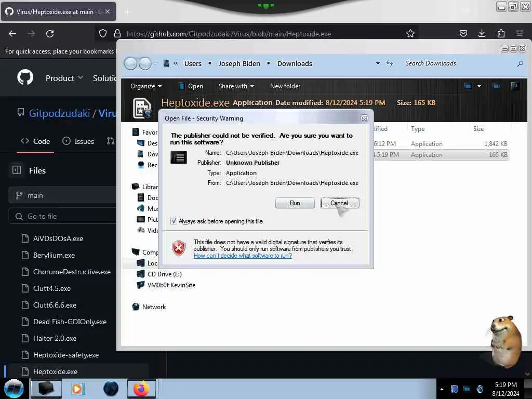Click the Explorer back navigation button

pos(130,63)
